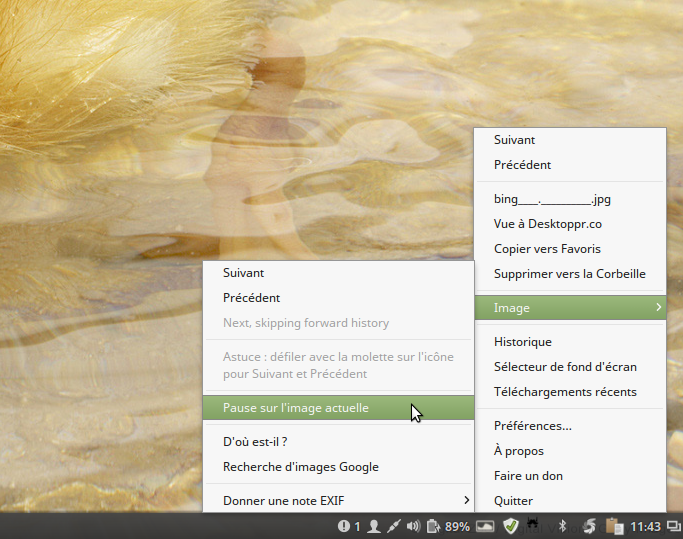Screen dimensions: 683x539
Task: Open the user account tray icon
Action: tap(373, 526)
